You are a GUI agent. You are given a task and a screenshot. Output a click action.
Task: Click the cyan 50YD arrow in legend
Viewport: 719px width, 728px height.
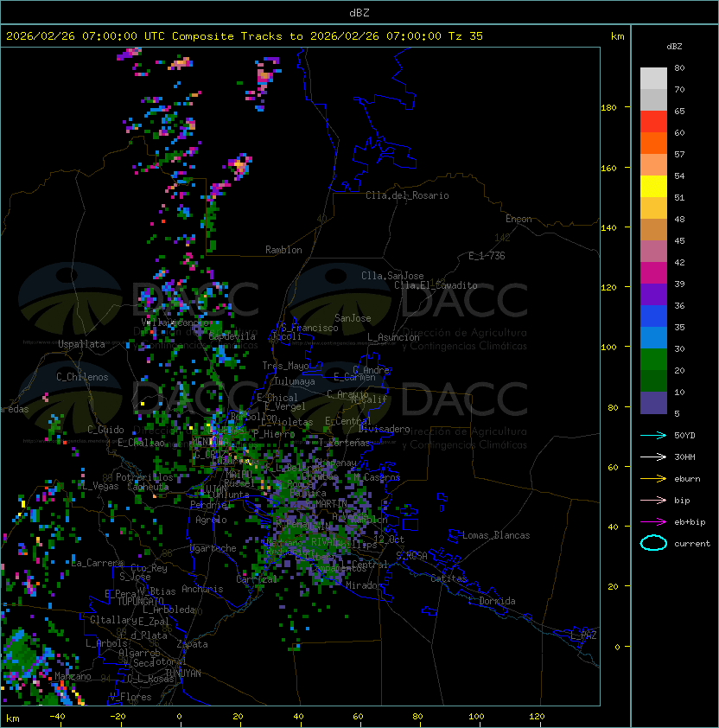[653, 435]
